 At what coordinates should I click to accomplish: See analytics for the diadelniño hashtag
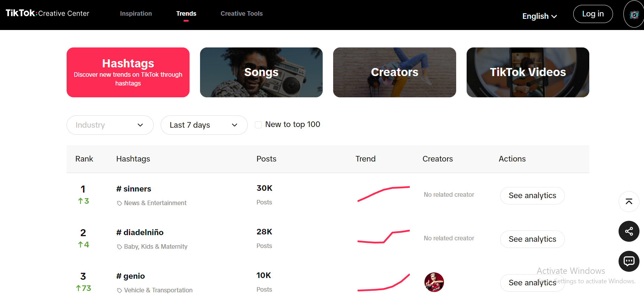tap(532, 239)
